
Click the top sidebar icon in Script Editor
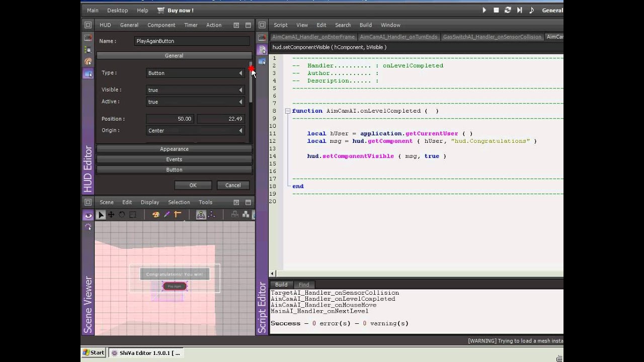coord(262,38)
